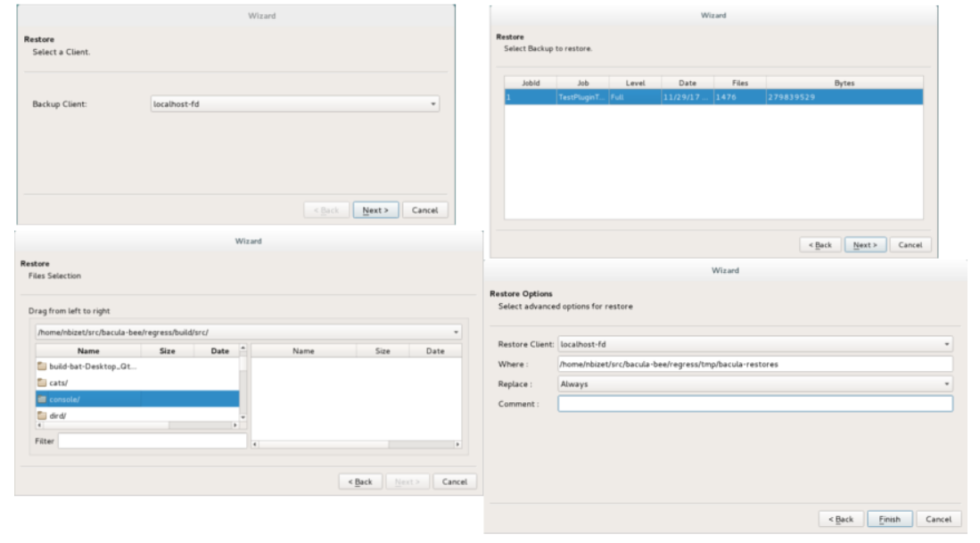Click the build-bat-Desktop_Qt folder icon

click(42, 366)
